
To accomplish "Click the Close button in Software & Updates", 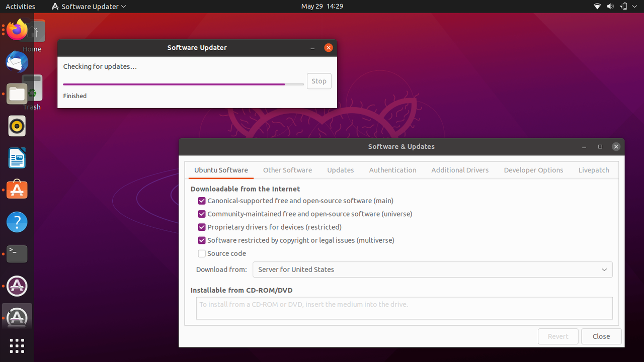I will click(x=601, y=336).
